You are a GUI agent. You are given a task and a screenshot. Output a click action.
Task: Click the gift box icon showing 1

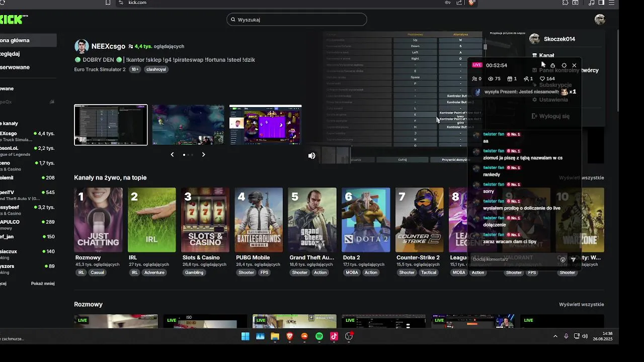[x=509, y=79]
